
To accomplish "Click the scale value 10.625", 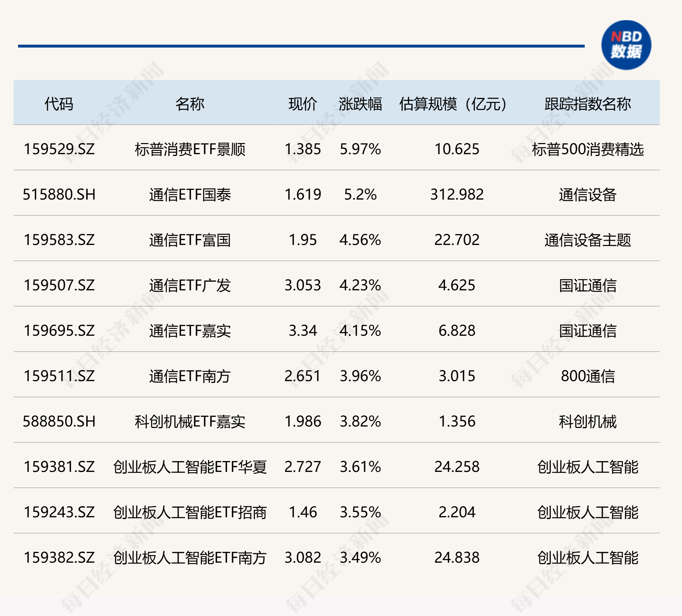I will [457, 149].
